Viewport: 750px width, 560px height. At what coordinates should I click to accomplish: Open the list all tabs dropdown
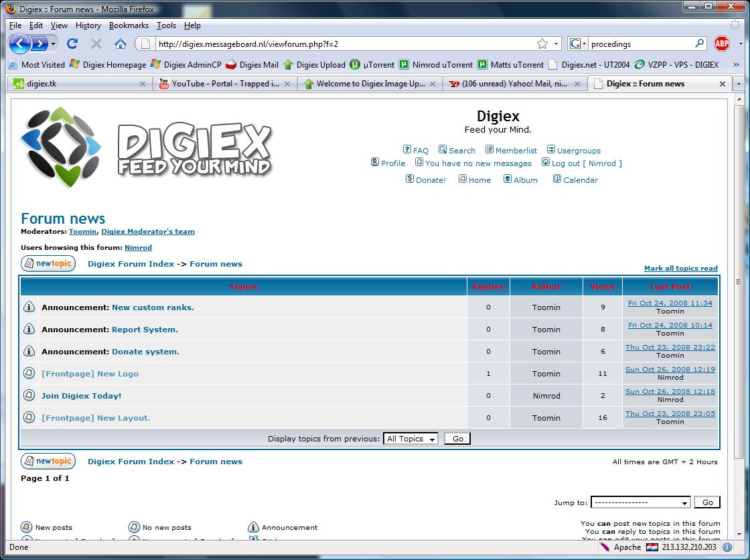point(739,84)
